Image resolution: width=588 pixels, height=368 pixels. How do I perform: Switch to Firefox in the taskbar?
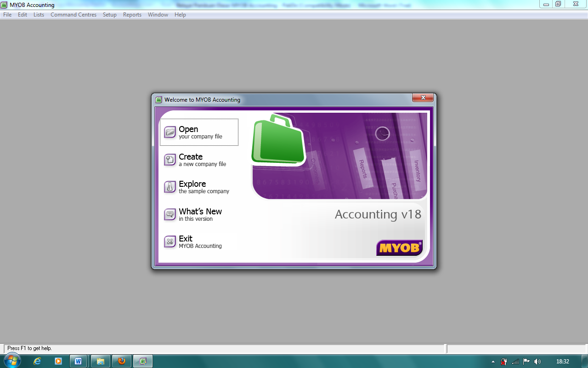tap(122, 361)
